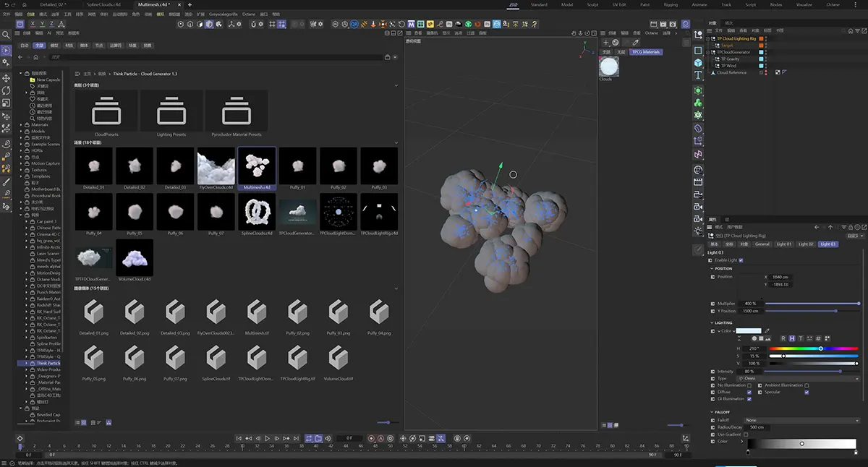Click the blue Octane logo icon in the top toolbar
Viewport: 868px width, 467px height.
[354, 25]
